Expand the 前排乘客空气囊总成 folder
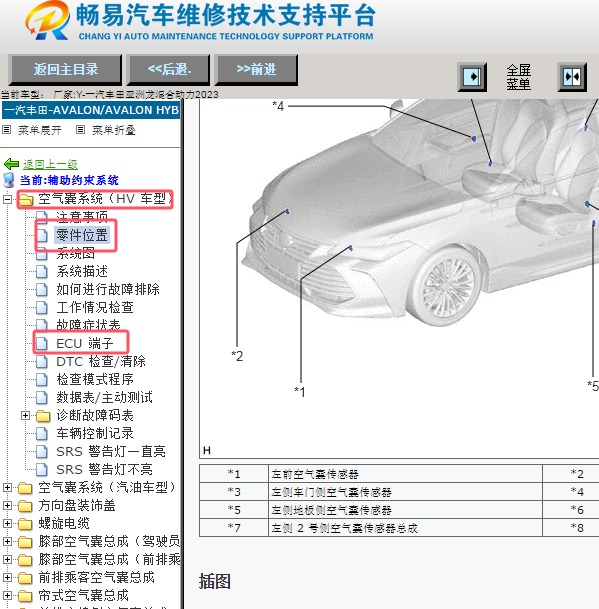 click(x=7, y=578)
